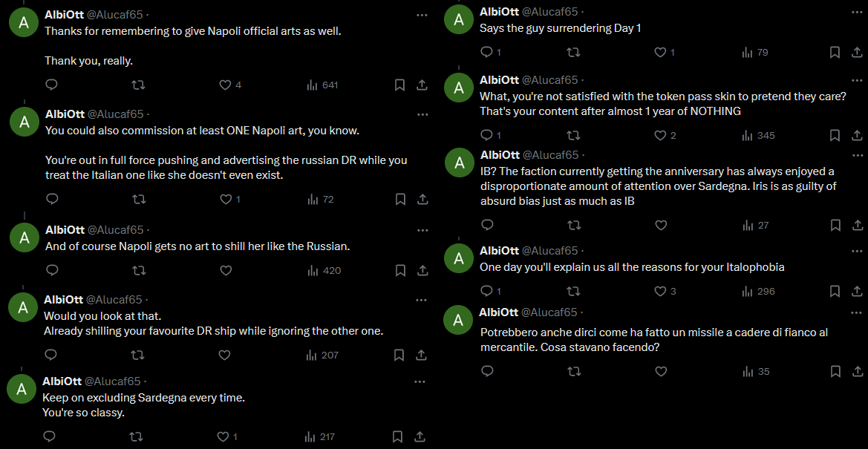Click @Alucaf65 handle on the Italophobia tweet
This screenshot has width=868, height=449.
pos(549,250)
